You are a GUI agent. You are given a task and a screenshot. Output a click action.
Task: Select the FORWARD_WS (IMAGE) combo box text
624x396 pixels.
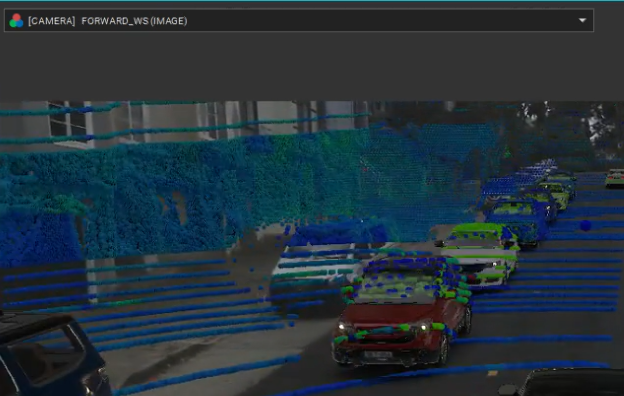pos(134,21)
